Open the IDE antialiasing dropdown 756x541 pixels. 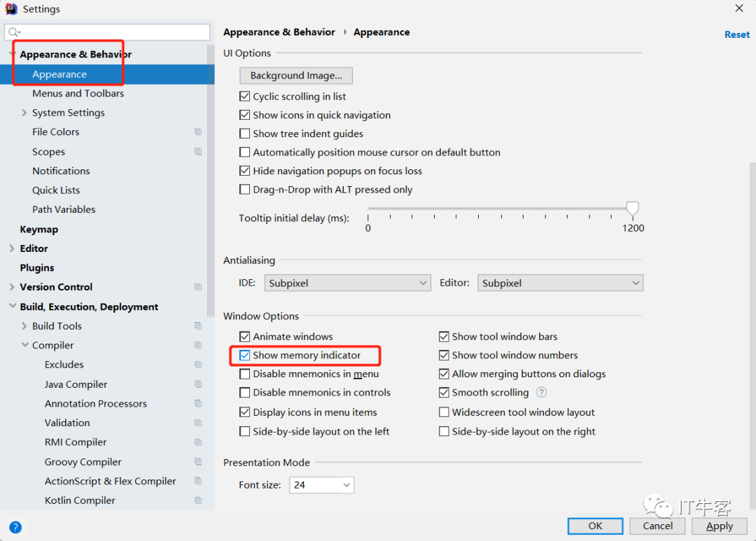[x=348, y=283]
